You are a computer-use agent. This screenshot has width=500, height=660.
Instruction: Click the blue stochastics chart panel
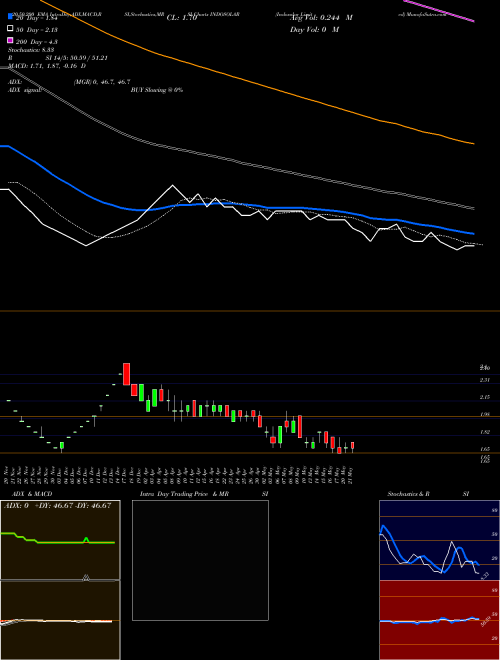coord(439,540)
